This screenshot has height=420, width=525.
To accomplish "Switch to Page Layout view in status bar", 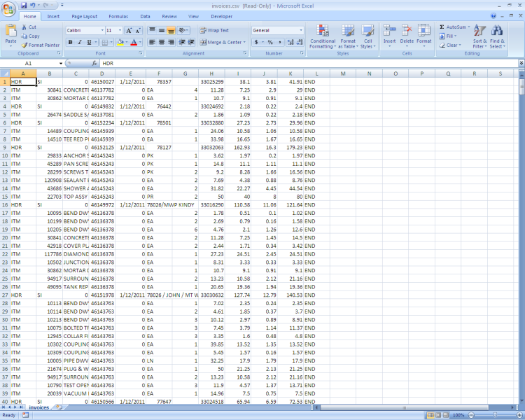I will (438, 415).
